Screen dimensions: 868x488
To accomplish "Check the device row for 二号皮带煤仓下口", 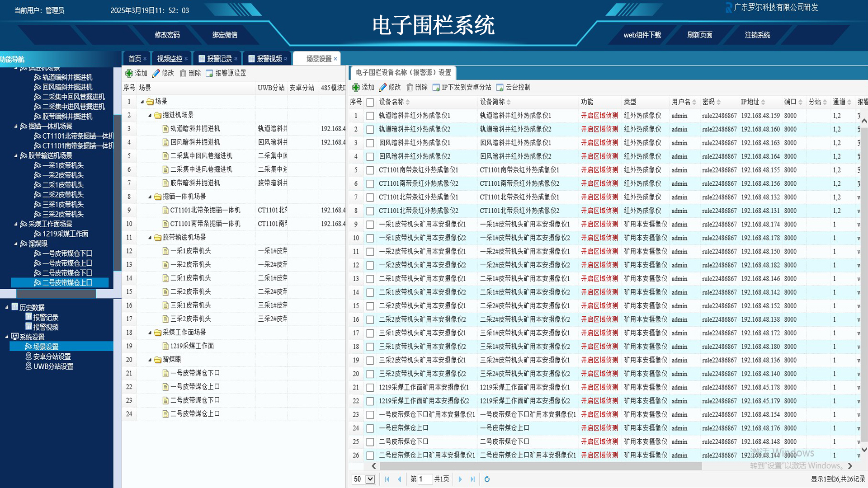I will click(x=370, y=442).
